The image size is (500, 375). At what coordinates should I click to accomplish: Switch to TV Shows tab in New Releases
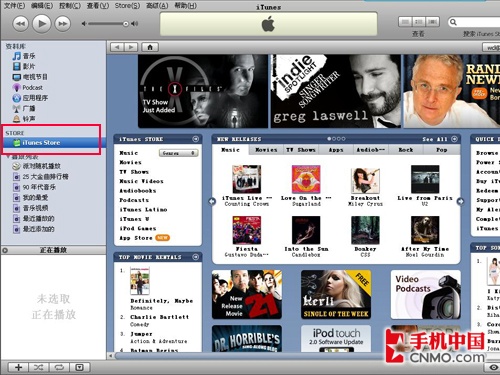[301, 150]
